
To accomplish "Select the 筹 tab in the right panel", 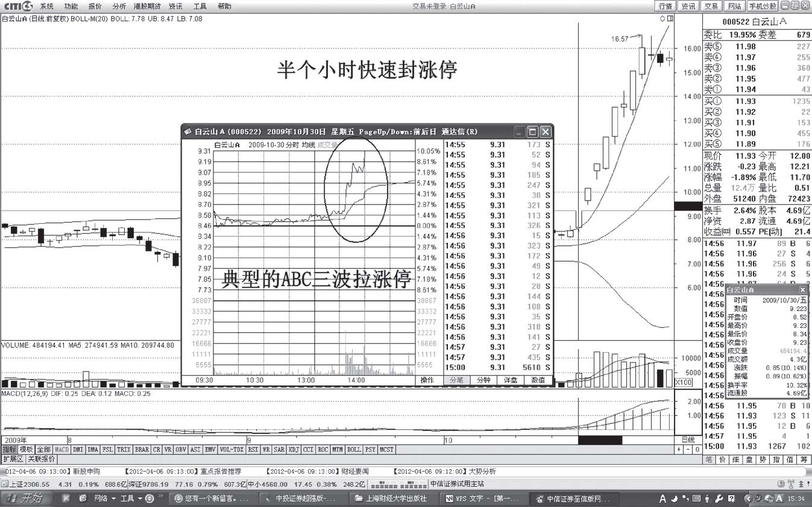I will pyautogui.click(x=804, y=459).
